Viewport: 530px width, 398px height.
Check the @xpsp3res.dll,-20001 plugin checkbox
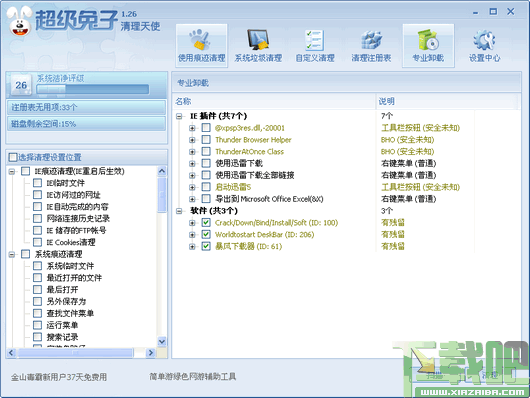coord(206,128)
